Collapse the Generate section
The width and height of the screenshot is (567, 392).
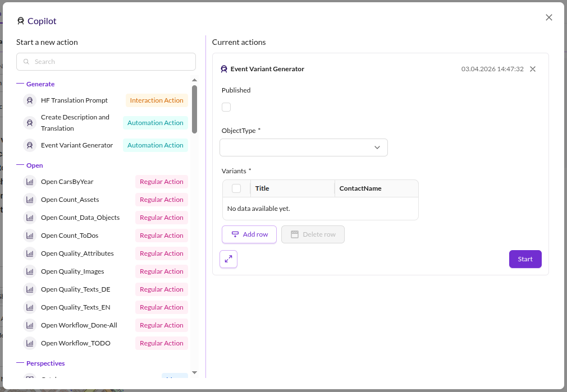click(x=35, y=84)
